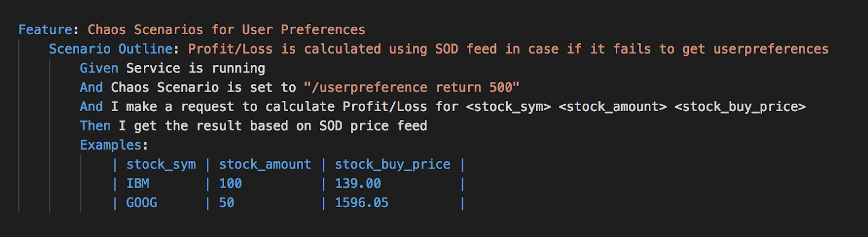This screenshot has height=237, width=868.
Task: Click the "Service is running" step text
Action: pyautogui.click(x=195, y=68)
